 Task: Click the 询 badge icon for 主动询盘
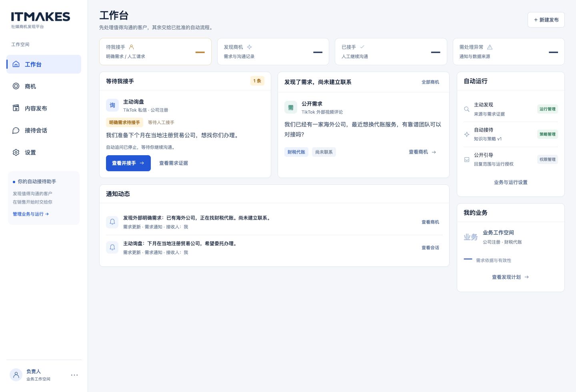pos(112,105)
